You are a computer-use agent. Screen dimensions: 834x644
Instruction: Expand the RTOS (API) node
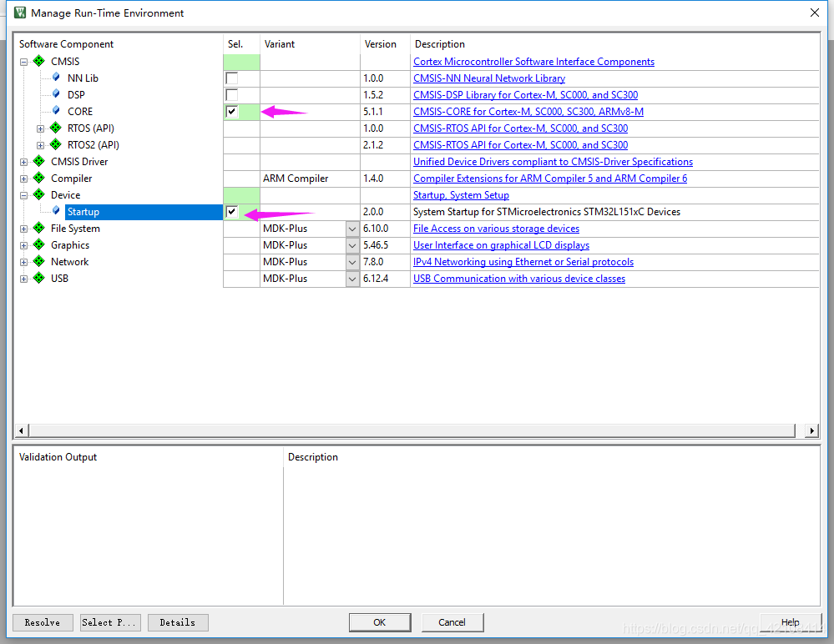[40, 128]
